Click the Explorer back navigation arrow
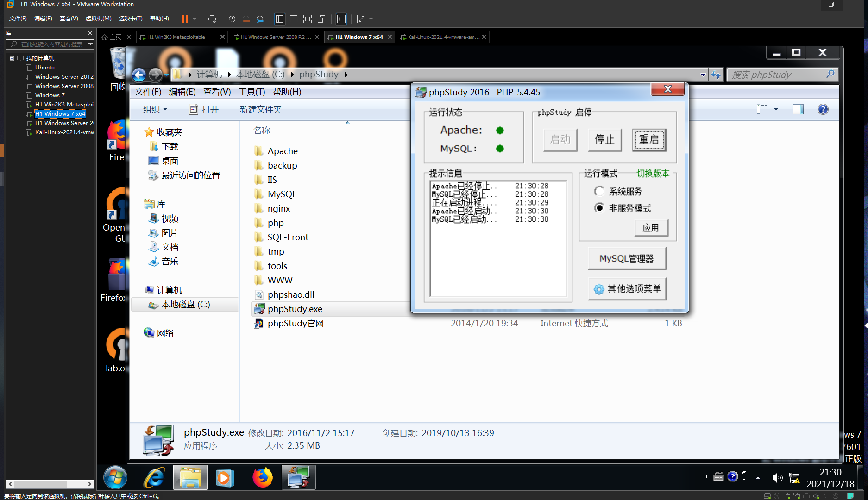 (139, 75)
